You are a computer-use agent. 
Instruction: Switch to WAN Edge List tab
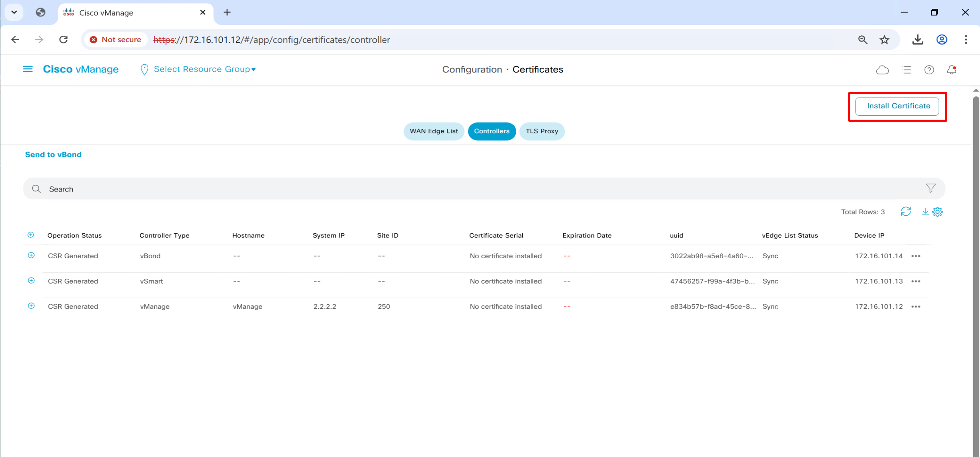[434, 131]
